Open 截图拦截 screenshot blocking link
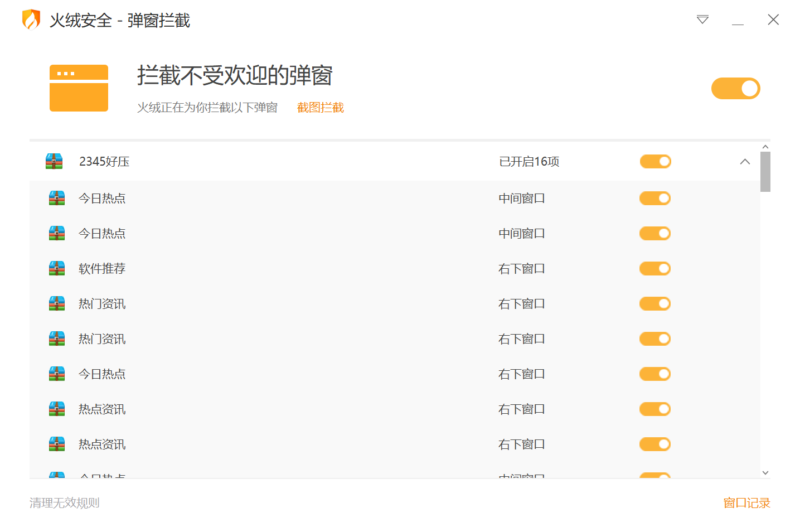The height and width of the screenshot is (527, 800). pyautogui.click(x=320, y=108)
